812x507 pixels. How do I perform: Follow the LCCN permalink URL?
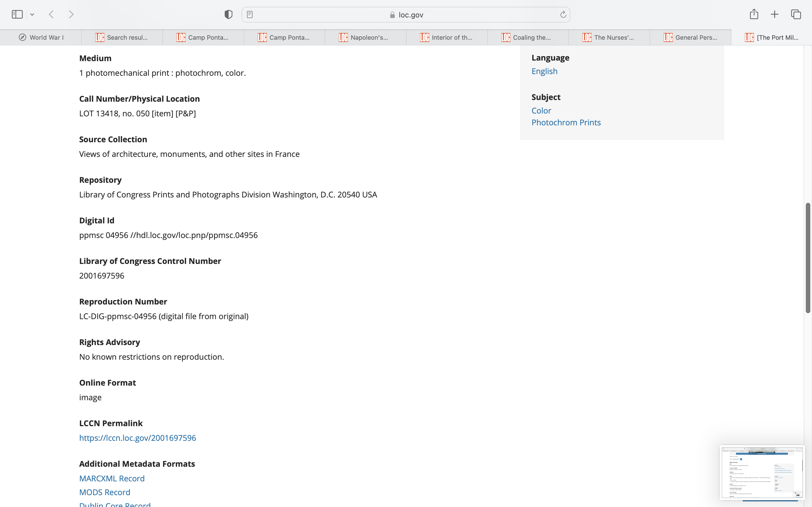click(x=138, y=438)
